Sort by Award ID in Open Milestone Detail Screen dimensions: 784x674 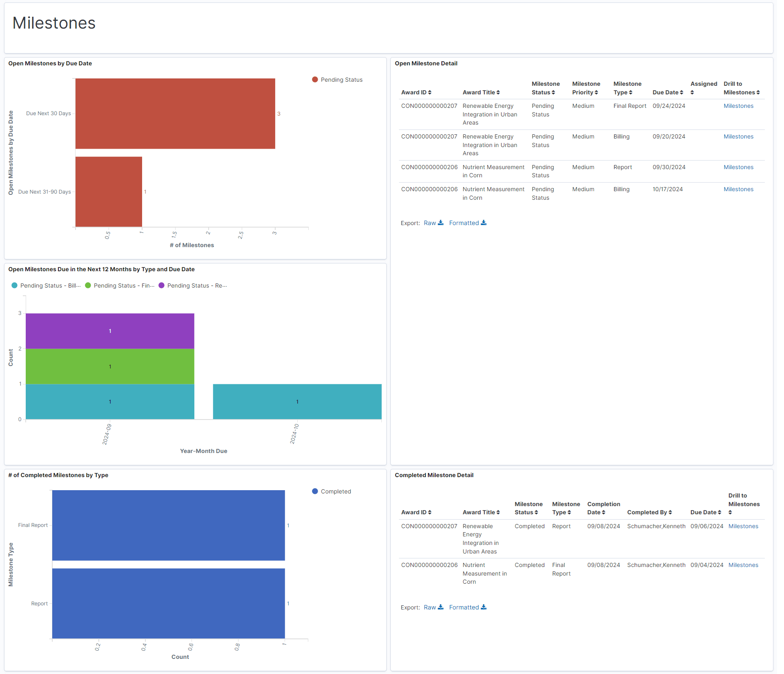pos(416,92)
